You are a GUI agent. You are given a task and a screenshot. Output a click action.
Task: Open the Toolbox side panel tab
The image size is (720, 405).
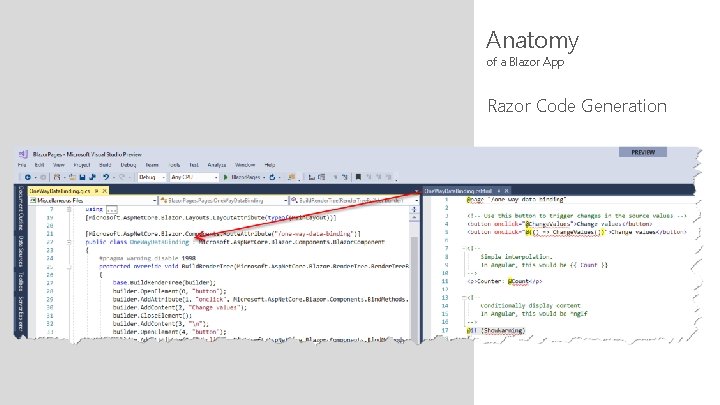tap(21, 281)
